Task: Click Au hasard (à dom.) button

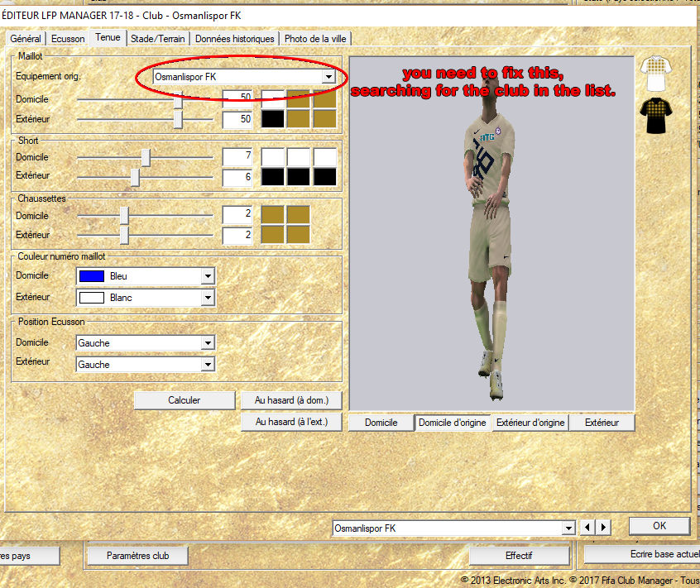Action: pyautogui.click(x=291, y=400)
